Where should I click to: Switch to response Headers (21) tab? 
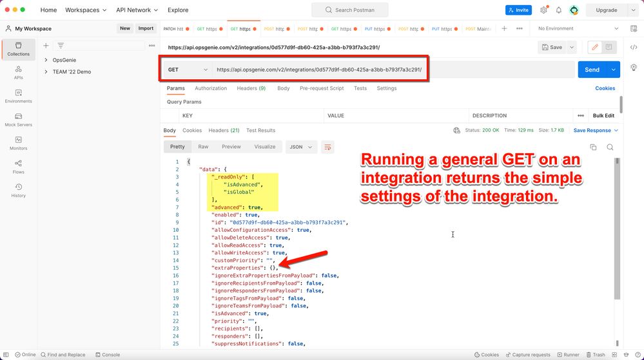coord(224,131)
